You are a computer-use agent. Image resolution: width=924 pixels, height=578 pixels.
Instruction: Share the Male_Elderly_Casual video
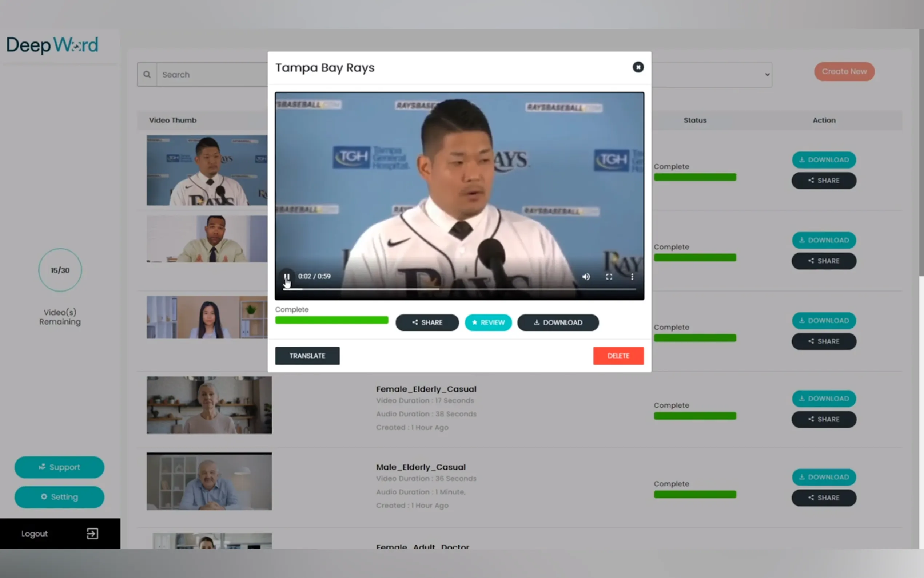[x=824, y=497]
